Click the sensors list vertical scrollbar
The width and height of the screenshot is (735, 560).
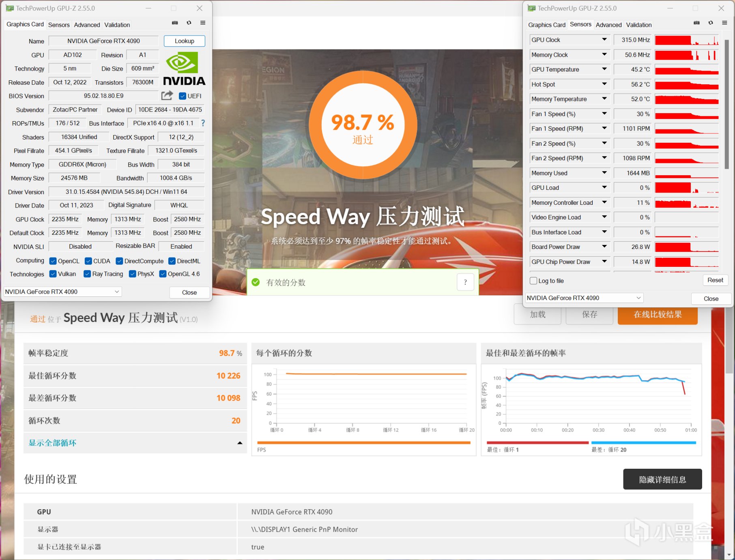click(727, 104)
